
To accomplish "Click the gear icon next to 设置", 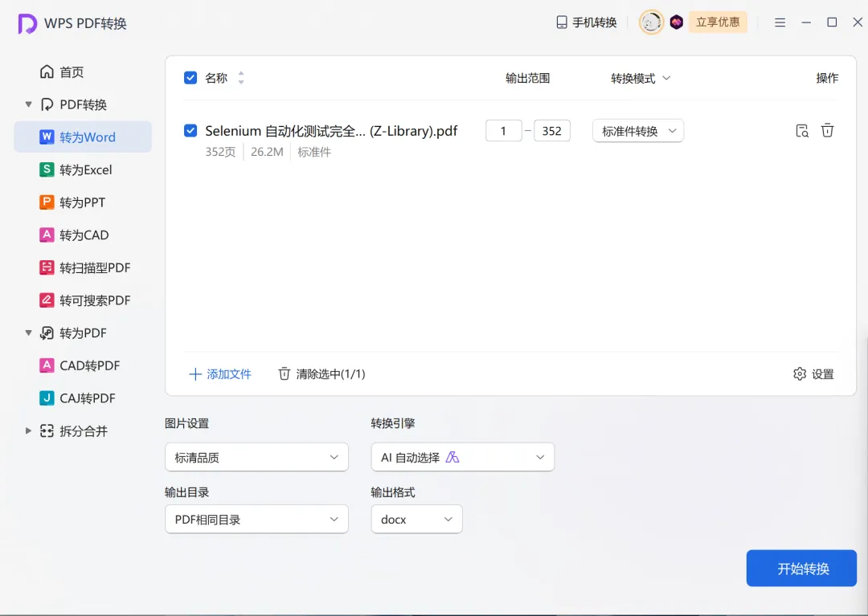I will tap(800, 373).
